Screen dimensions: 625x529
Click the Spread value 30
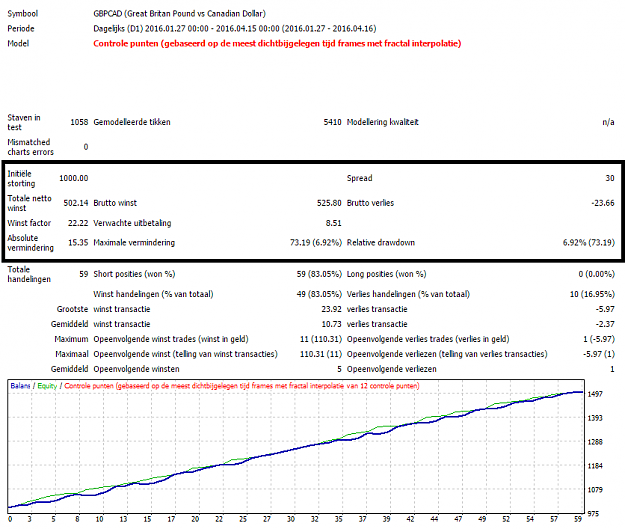pos(610,178)
